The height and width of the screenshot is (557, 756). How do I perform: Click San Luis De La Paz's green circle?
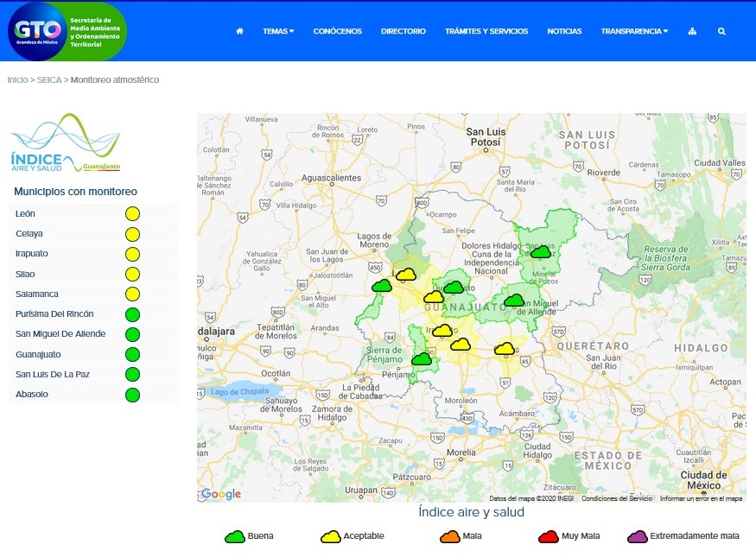[132, 375]
